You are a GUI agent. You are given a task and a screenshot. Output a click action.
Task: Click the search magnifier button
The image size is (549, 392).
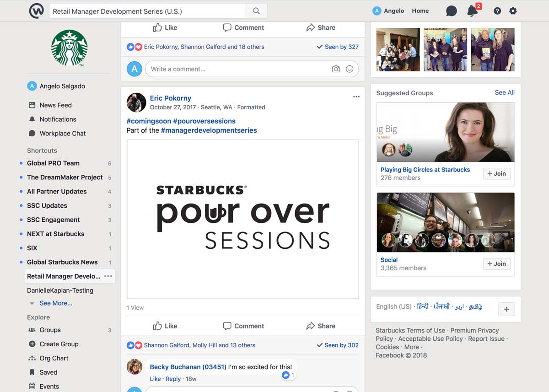(256, 11)
